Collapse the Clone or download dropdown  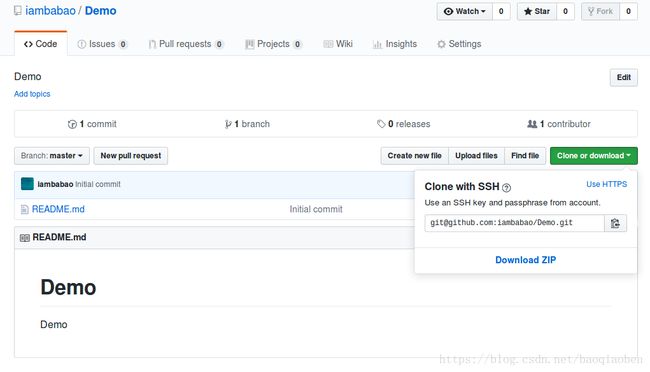click(x=594, y=156)
